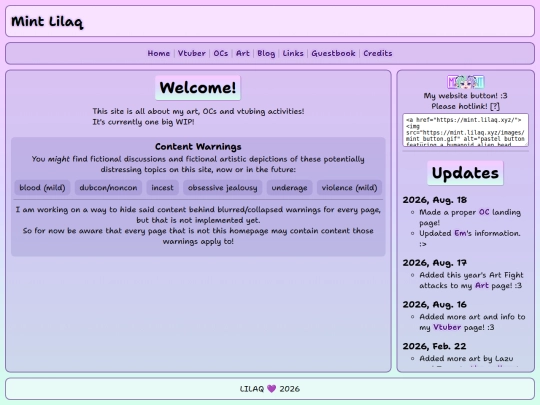Click "My website button! :3" caption

click(465, 96)
